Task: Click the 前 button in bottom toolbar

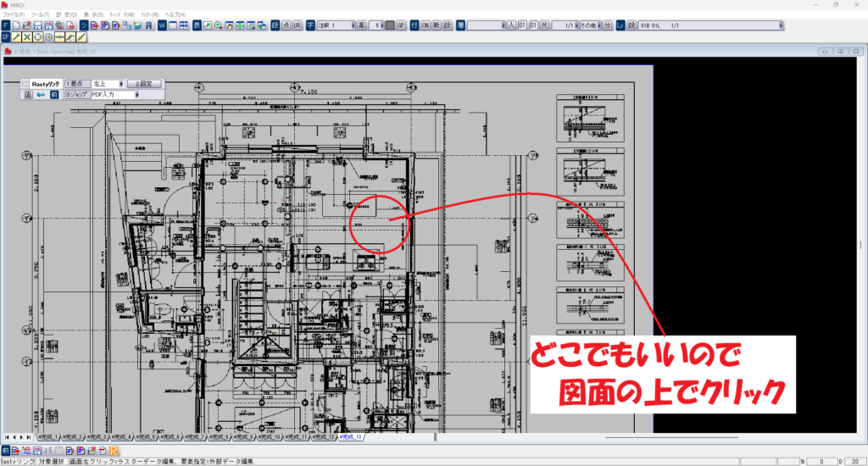Action: [x=6, y=451]
